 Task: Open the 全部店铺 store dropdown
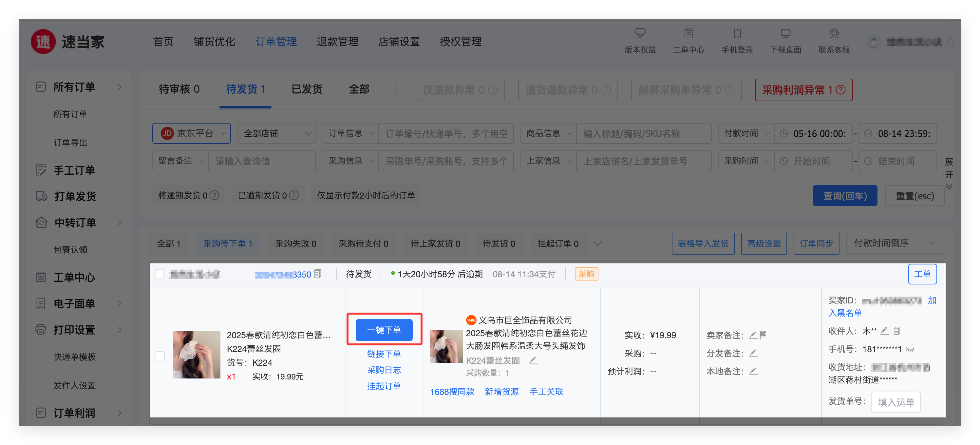[276, 133]
